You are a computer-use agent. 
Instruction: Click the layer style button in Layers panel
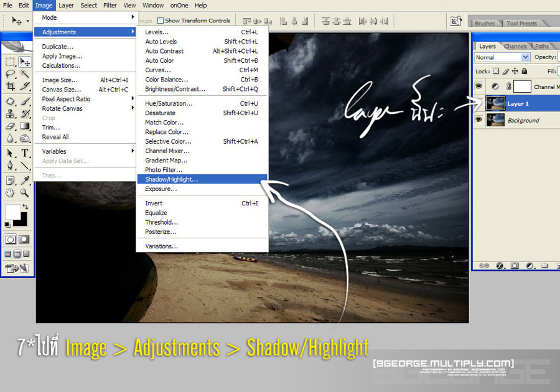click(500, 266)
